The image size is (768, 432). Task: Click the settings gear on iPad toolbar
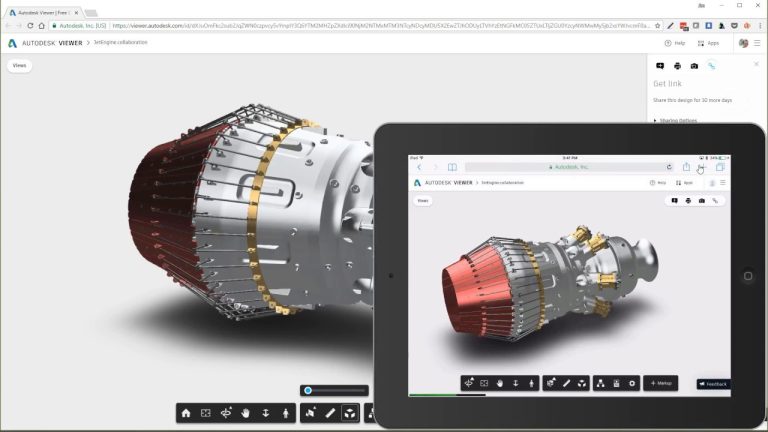click(x=632, y=383)
